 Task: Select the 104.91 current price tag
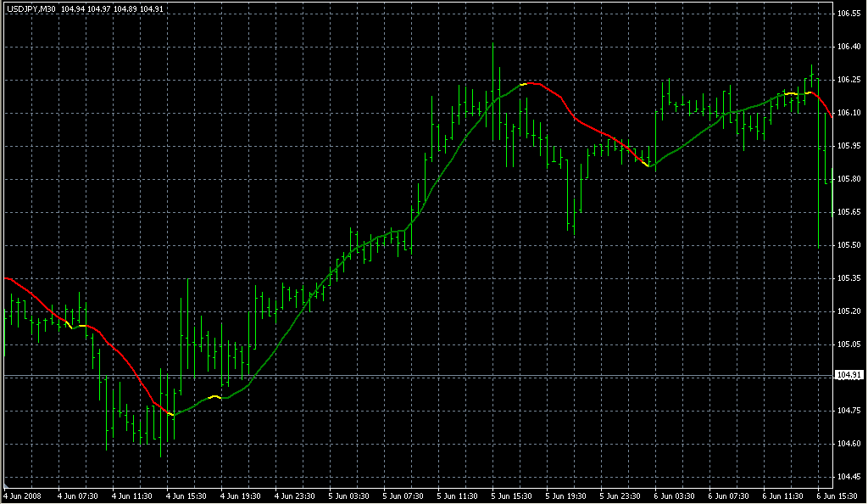coord(849,375)
